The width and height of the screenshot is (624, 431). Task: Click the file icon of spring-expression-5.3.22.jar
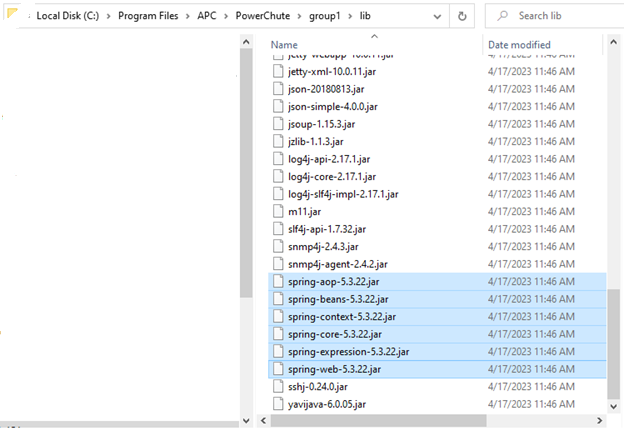point(278,351)
